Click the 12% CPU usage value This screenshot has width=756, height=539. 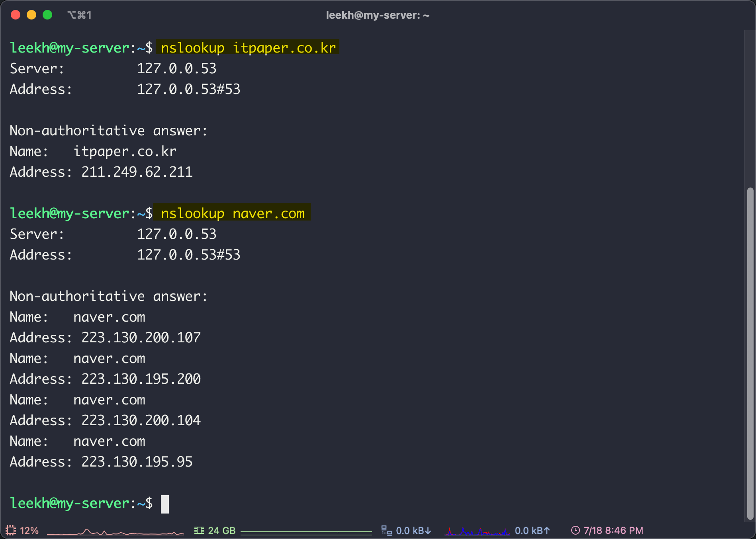pyautogui.click(x=29, y=531)
